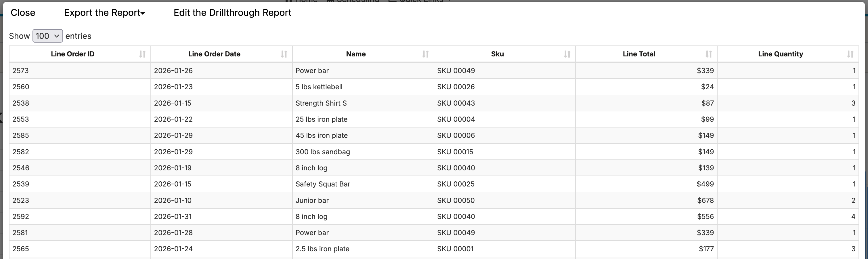Viewport: 868px width, 259px height.
Task: Click the $678 line total cell
Action: point(705,200)
